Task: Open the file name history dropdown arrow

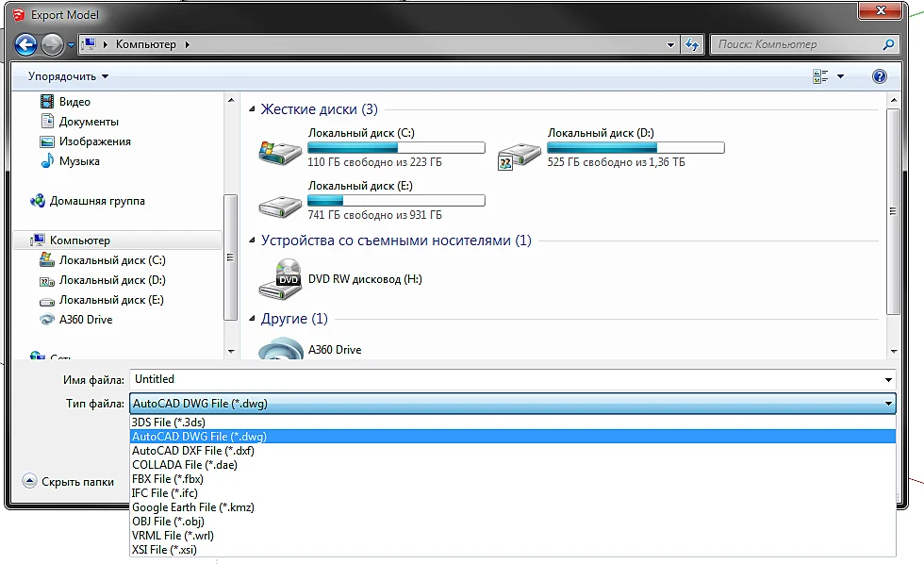Action: (x=888, y=379)
